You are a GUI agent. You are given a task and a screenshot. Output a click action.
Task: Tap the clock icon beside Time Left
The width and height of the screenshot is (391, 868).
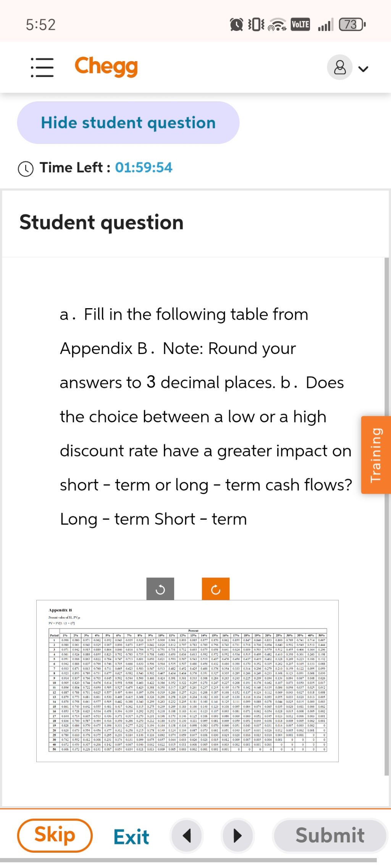[26, 168]
